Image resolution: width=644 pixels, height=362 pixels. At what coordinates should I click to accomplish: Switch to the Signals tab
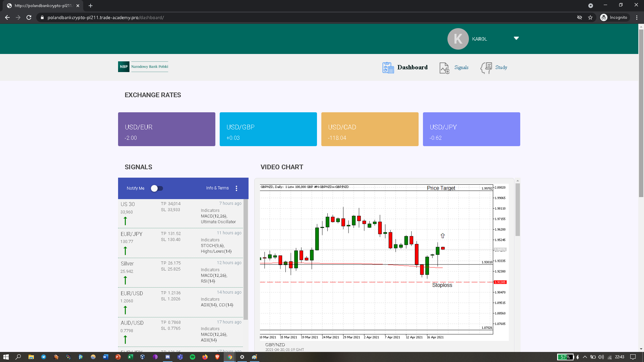point(461,67)
